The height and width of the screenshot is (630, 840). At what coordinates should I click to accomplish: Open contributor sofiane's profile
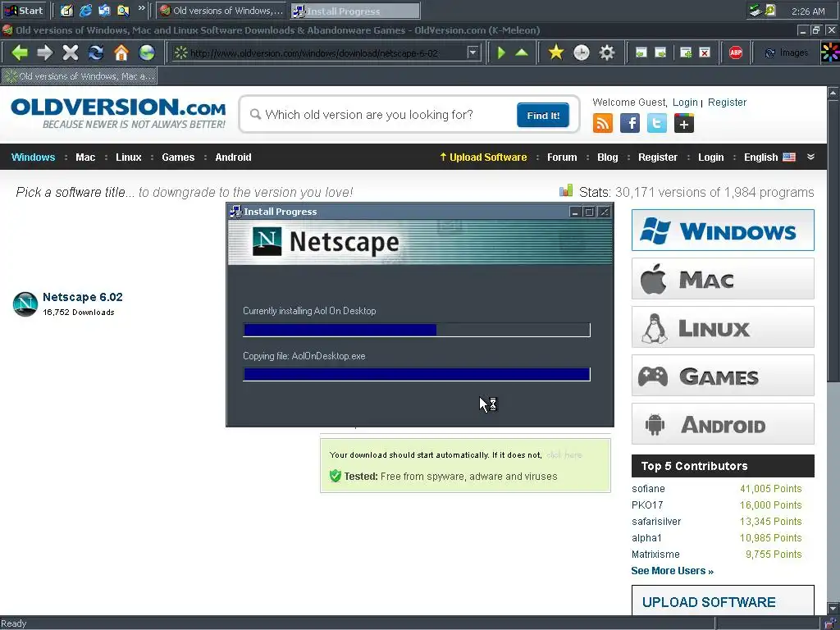pyautogui.click(x=648, y=489)
